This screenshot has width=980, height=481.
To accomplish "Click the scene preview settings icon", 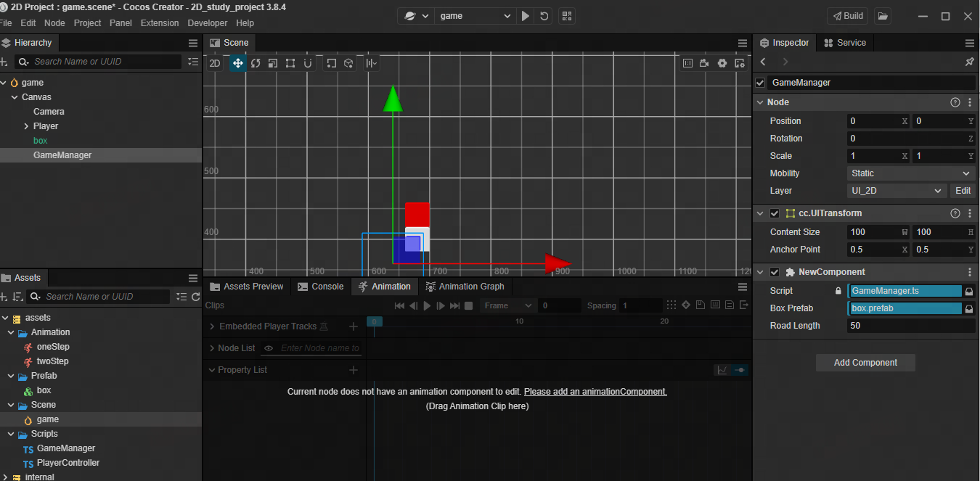I will (740, 63).
